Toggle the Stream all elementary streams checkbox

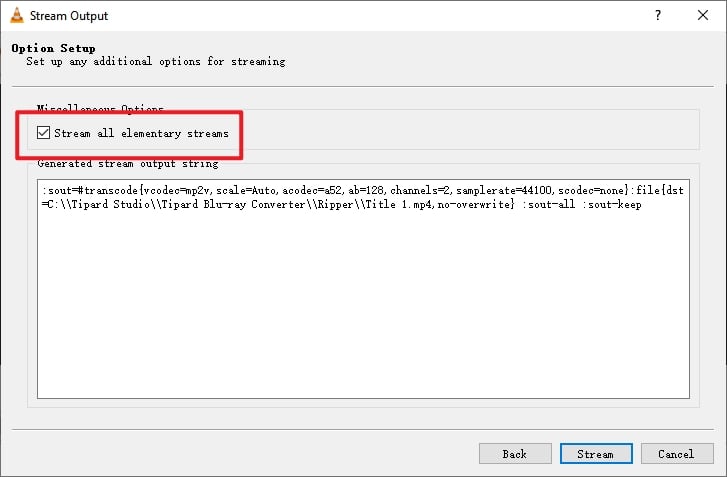43,133
